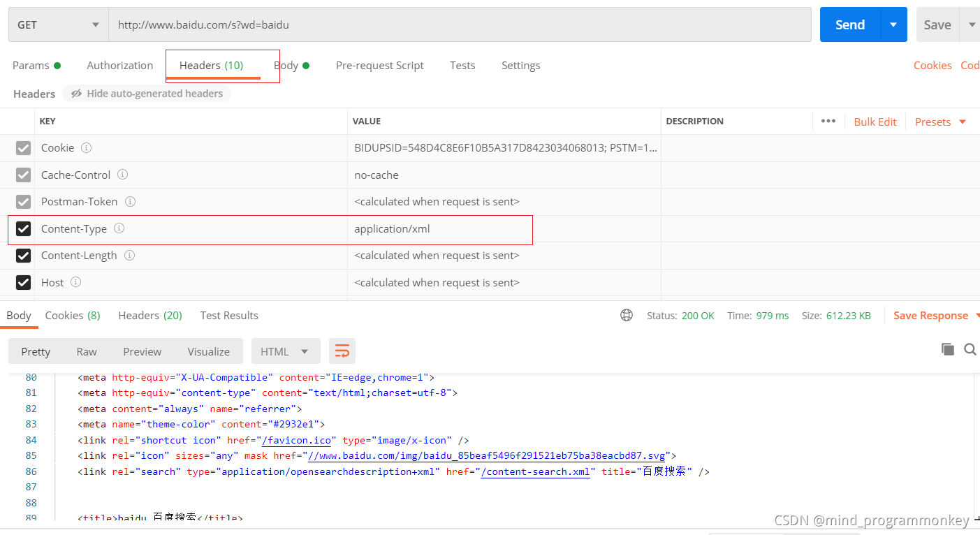
Task: Uncheck the Cache-Control header checkbox
Action: click(23, 175)
